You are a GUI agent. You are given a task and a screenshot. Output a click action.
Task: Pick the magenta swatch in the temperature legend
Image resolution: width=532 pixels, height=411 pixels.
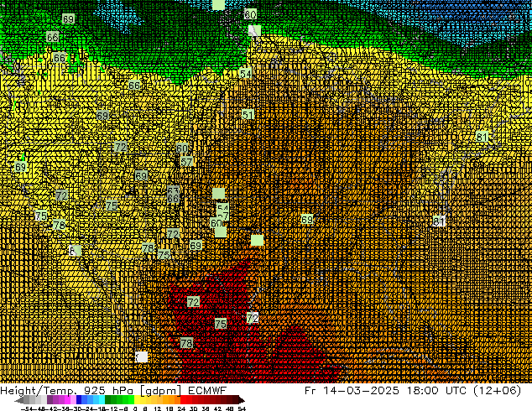tap(67, 399)
